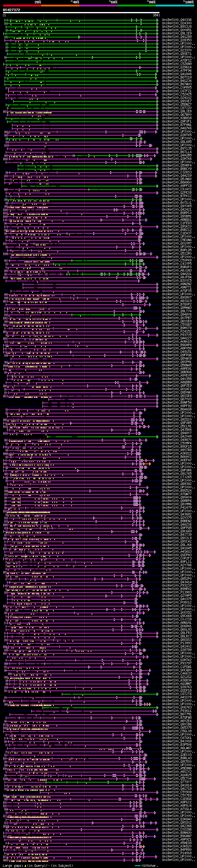
Task: Open hit UniRef100_Q00451
Action: tap(177, 30)
